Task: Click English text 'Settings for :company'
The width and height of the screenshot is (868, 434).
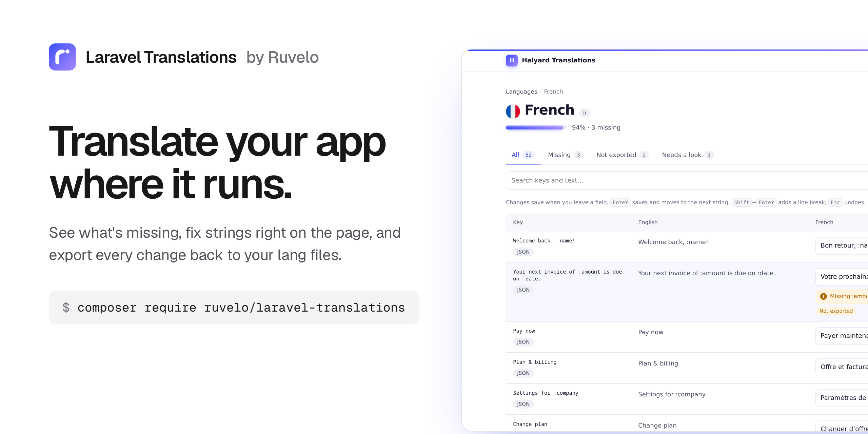Action: point(672,394)
